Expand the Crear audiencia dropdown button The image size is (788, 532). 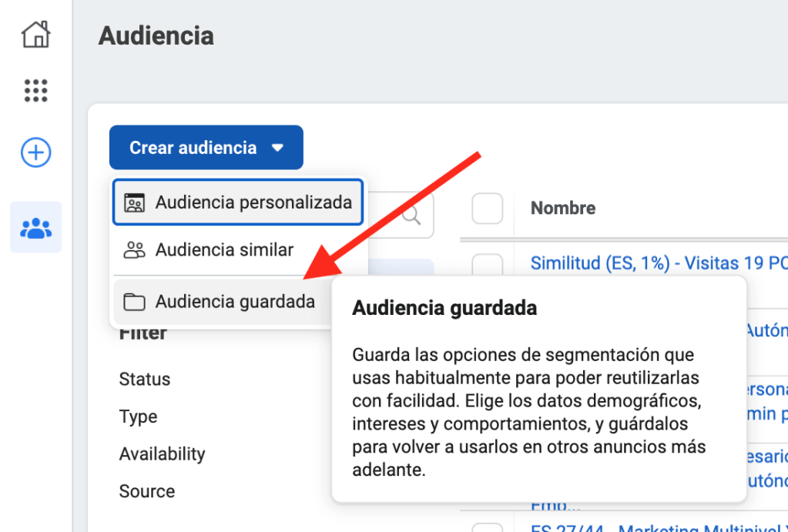tap(206, 147)
